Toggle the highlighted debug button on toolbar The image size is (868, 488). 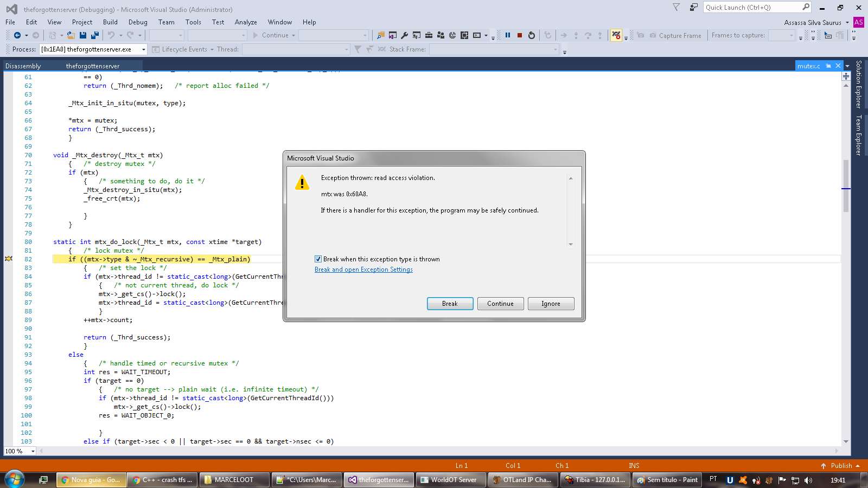(x=616, y=35)
